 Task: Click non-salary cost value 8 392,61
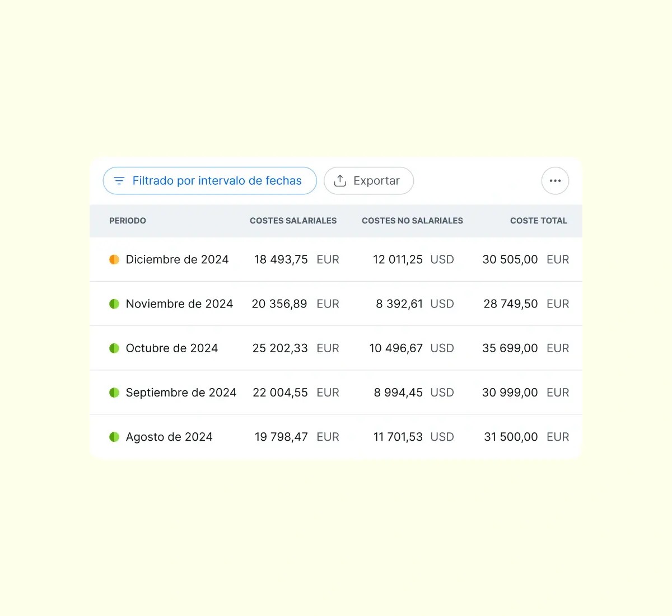(399, 304)
